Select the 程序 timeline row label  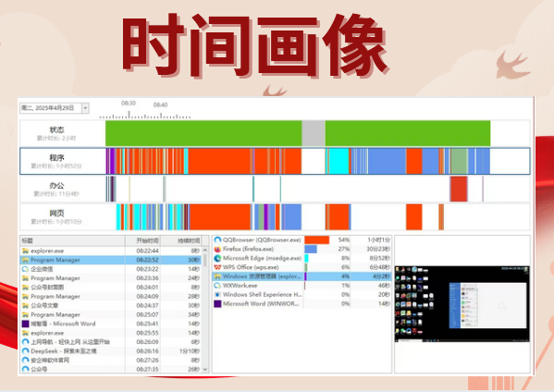pos(56,157)
